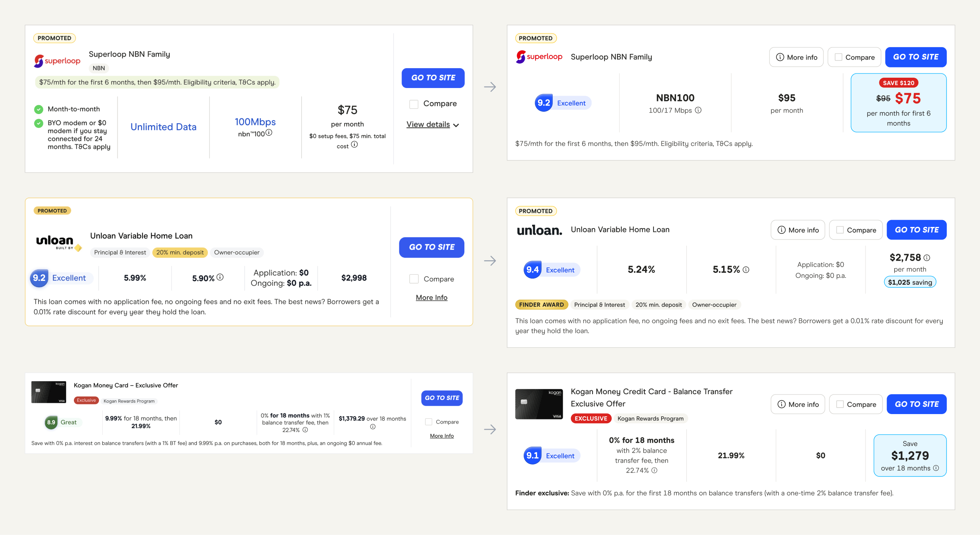
Task: Expand the View details chevron
Action: pyautogui.click(x=456, y=125)
